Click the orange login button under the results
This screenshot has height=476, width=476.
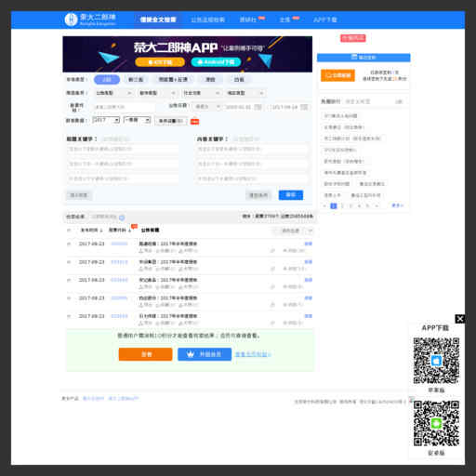tap(145, 354)
